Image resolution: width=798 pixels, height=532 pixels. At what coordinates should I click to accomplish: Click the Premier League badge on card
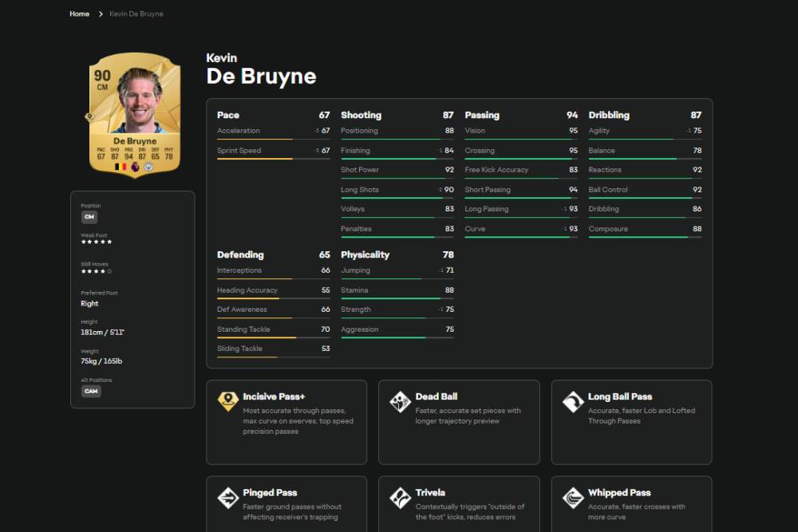click(x=135, y=167)
